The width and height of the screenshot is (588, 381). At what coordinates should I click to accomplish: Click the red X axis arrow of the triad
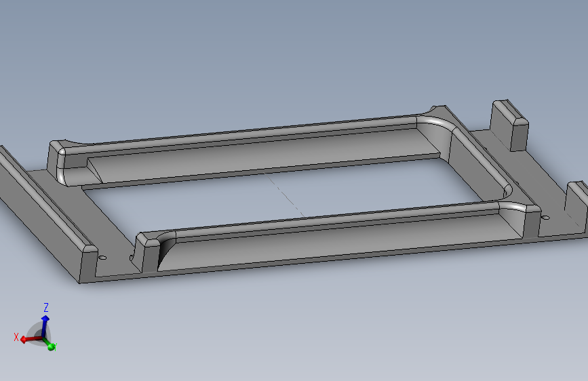[31, 340]
